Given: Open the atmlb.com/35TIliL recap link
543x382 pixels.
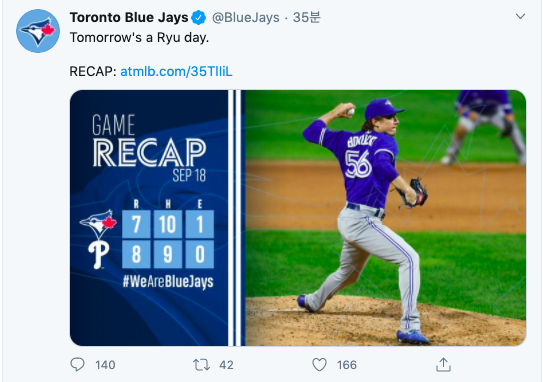Looking at the screenshot, I should pos(176,71).
